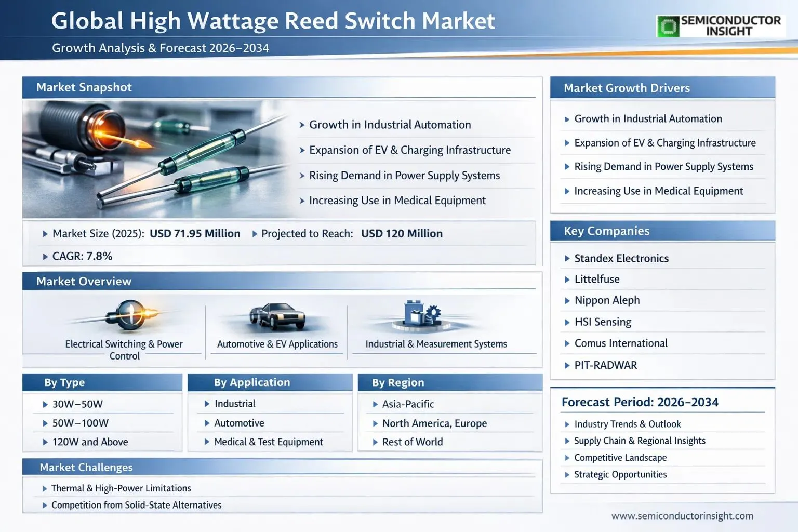The image size is (798, 532).
Task: Click 'Growth Analysis & Forecast 2026–2034' subtitle
Action: (x=161, y=48)
